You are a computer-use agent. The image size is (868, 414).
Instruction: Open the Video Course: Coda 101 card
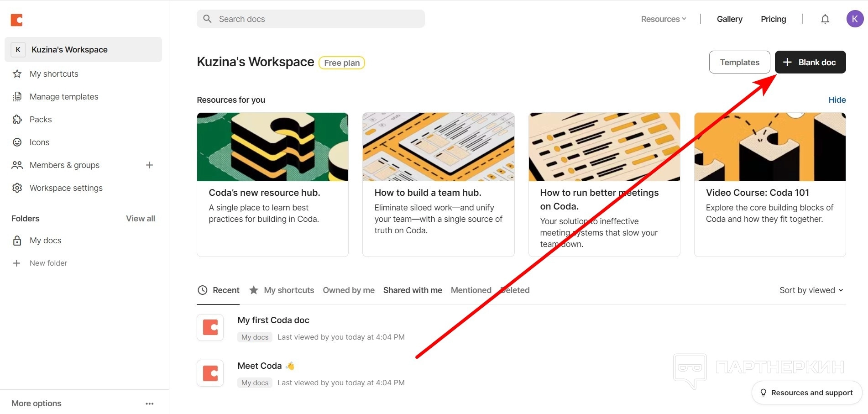click(769, 184)
